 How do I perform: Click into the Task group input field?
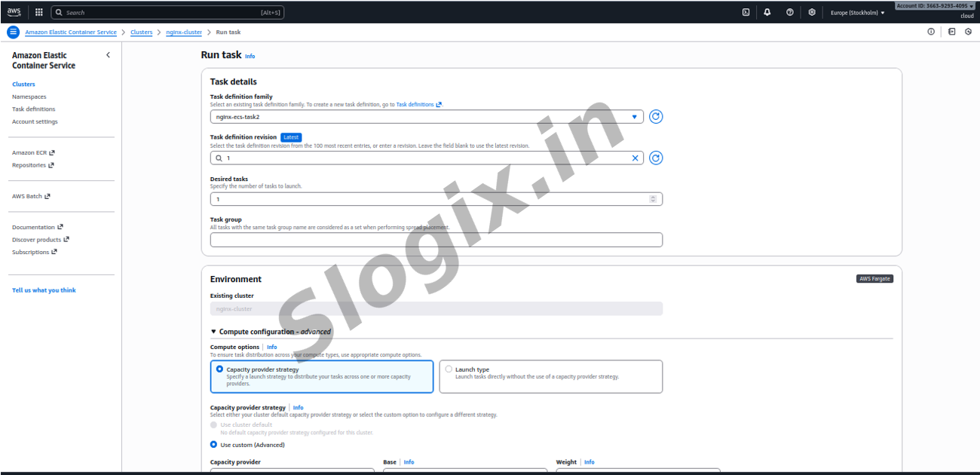tap(436, 240)
